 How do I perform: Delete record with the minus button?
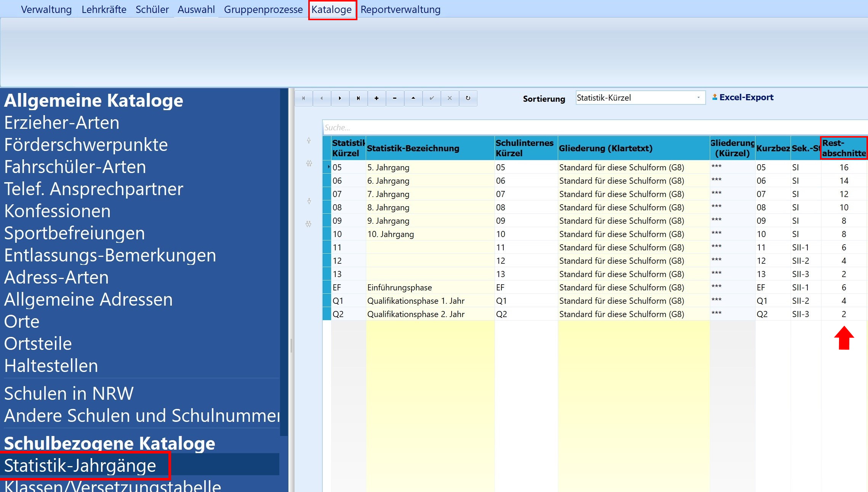point(395,98)
